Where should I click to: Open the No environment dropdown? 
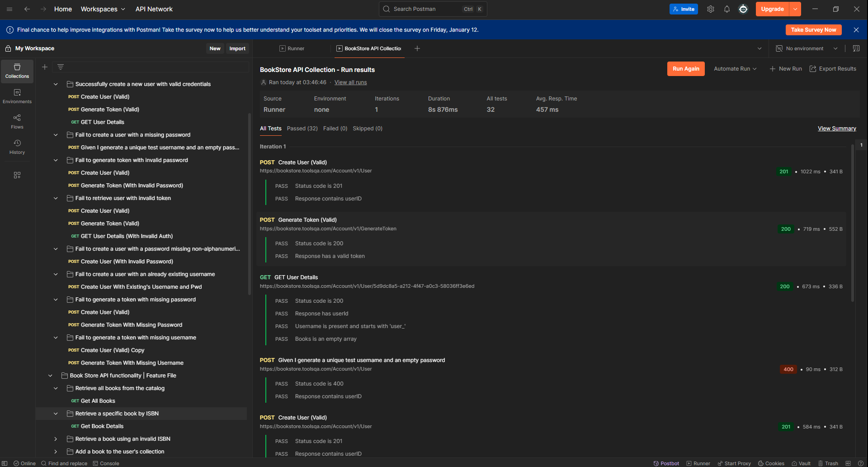pos(807,48)
